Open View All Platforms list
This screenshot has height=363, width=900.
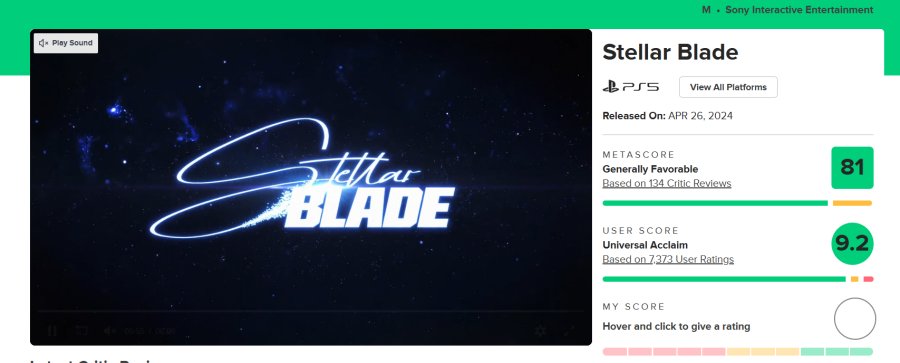pos(728,87)
